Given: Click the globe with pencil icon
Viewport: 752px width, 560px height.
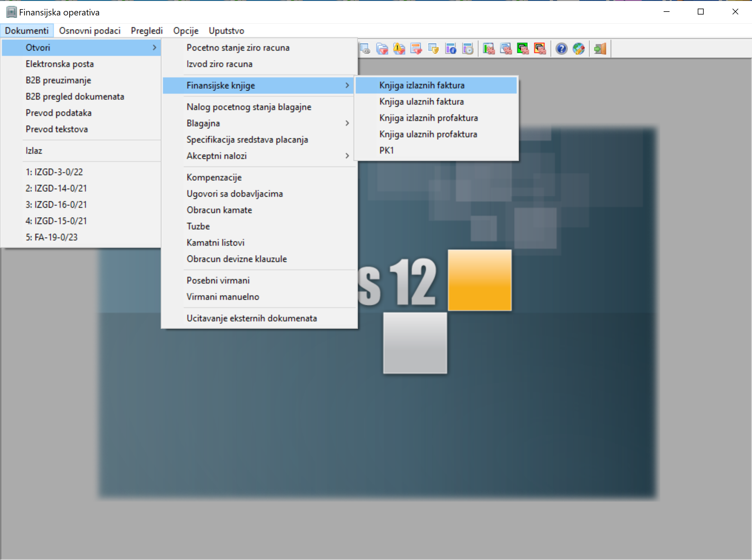Looking at the screenshot, I should [579, 49].
